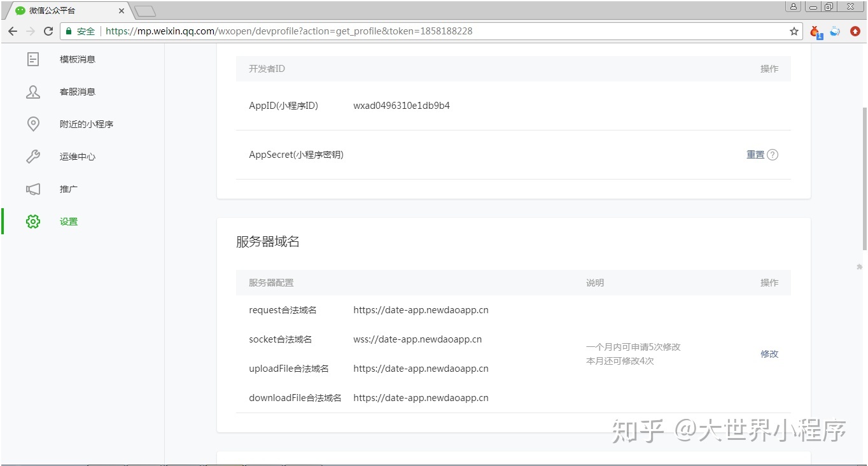Open the red browser extension icon

click(x=855, y=31)
